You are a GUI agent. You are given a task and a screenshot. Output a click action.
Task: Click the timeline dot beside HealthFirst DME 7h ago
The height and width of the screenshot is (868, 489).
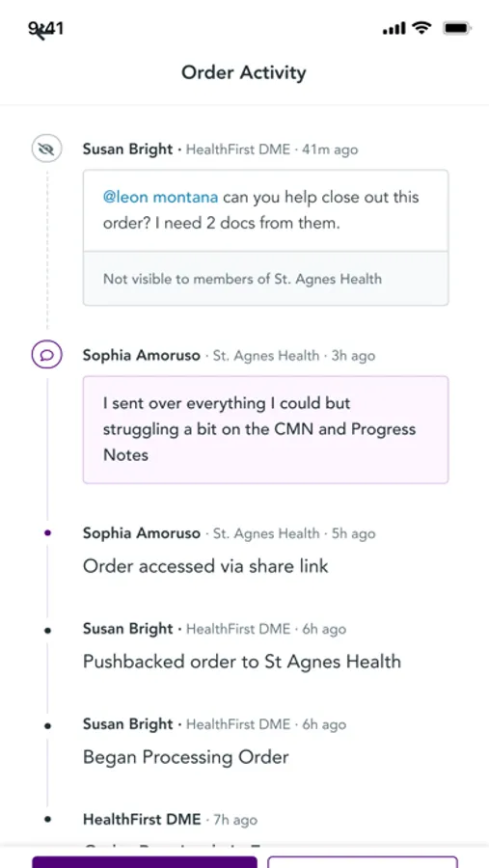point(47,820)
